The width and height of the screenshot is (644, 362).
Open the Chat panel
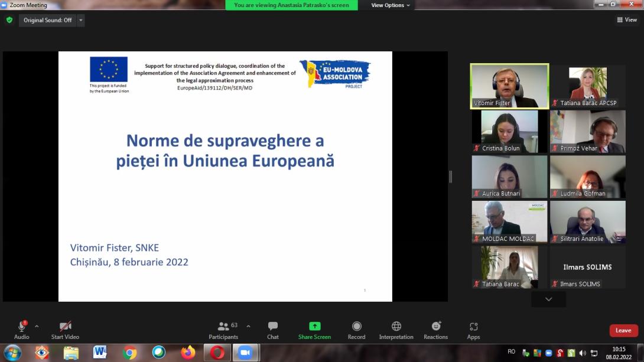click(272, 330)
